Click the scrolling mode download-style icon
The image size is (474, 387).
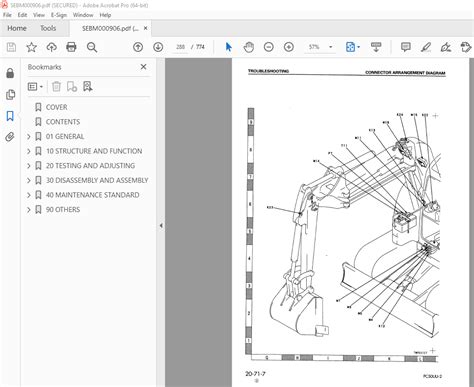click(x=376, y=47)
